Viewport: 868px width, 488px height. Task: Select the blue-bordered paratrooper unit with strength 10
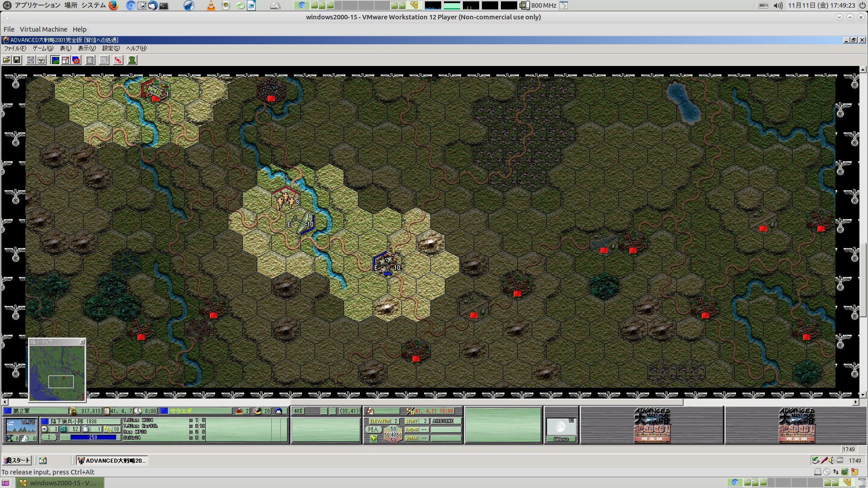pyautogui.click(x=387, y=264)
